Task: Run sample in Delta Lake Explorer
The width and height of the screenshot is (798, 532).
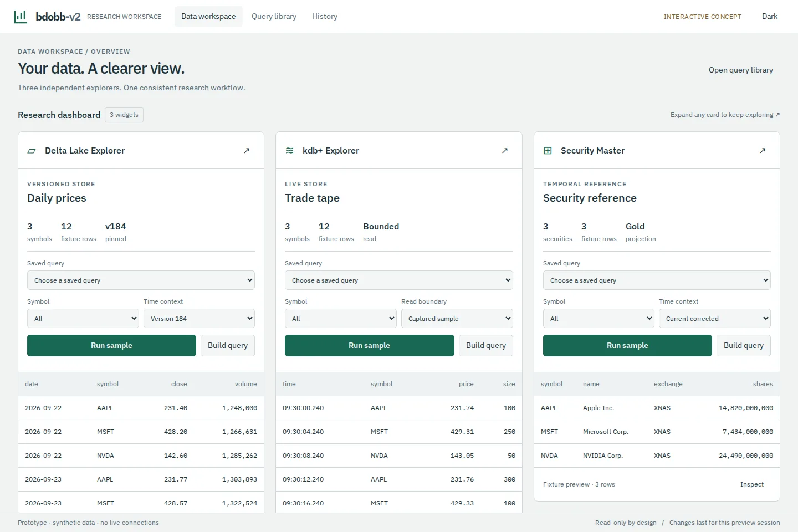Action: pos(111,346)
